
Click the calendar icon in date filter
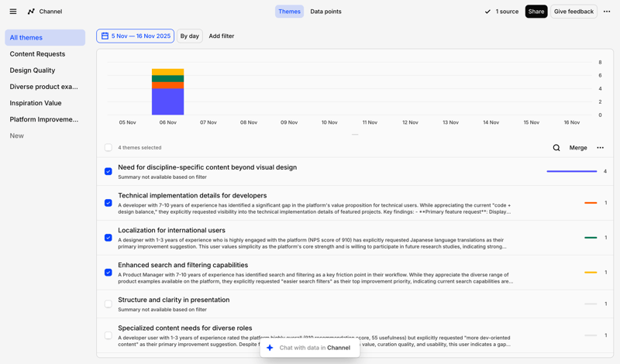pyautogui.click(x=105, y=36)
